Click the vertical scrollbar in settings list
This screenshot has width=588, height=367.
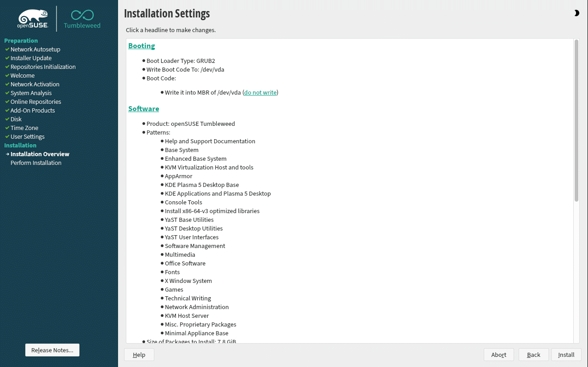(x=577, y=120)
